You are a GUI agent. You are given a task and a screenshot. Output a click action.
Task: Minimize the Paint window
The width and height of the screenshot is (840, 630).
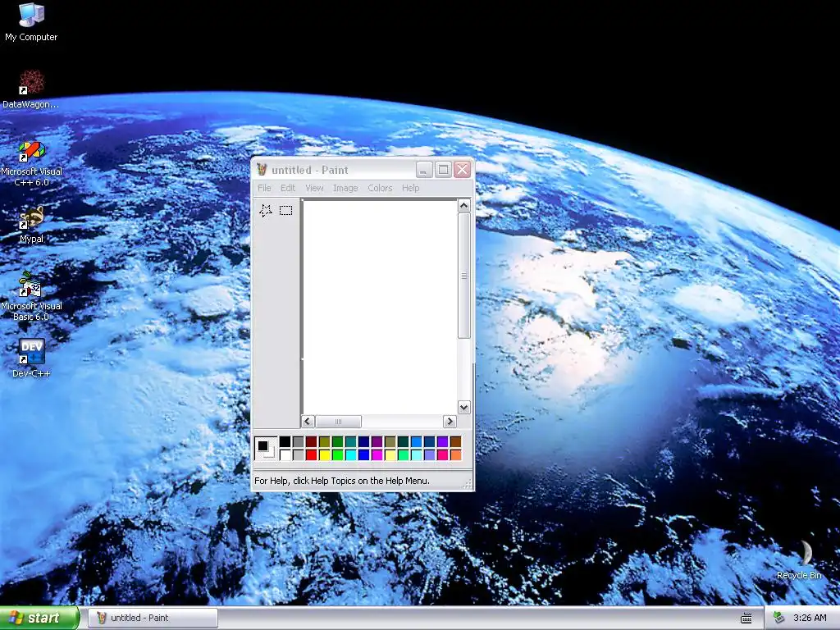click(x=424, y=170)
